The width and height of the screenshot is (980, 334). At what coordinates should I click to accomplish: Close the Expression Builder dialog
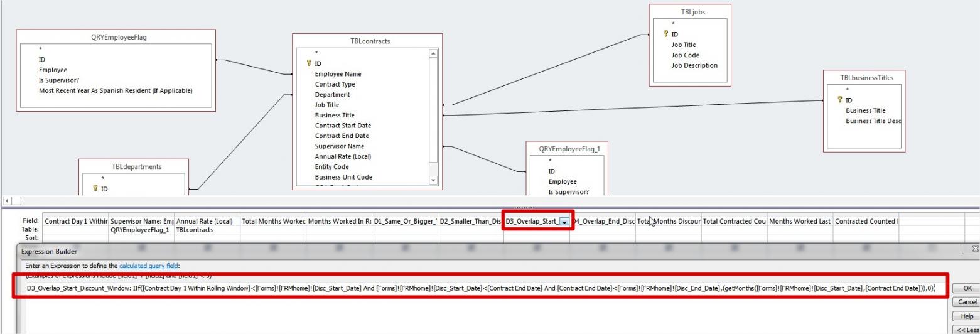[x=976, y=251]
